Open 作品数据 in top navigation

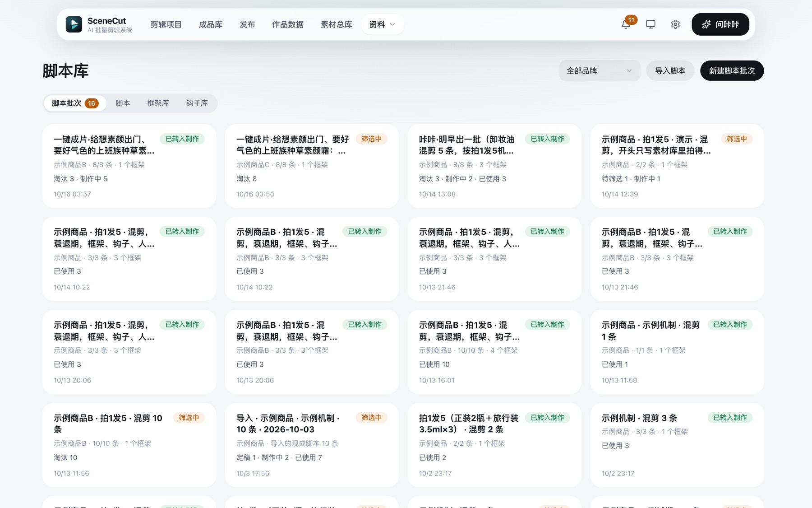pos(288,24)
